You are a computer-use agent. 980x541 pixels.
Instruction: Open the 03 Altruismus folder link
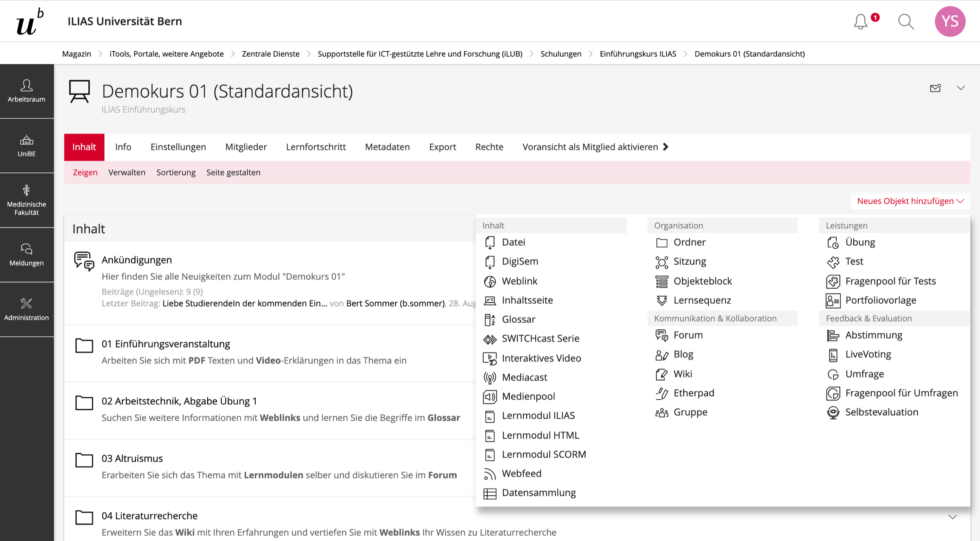132,458
